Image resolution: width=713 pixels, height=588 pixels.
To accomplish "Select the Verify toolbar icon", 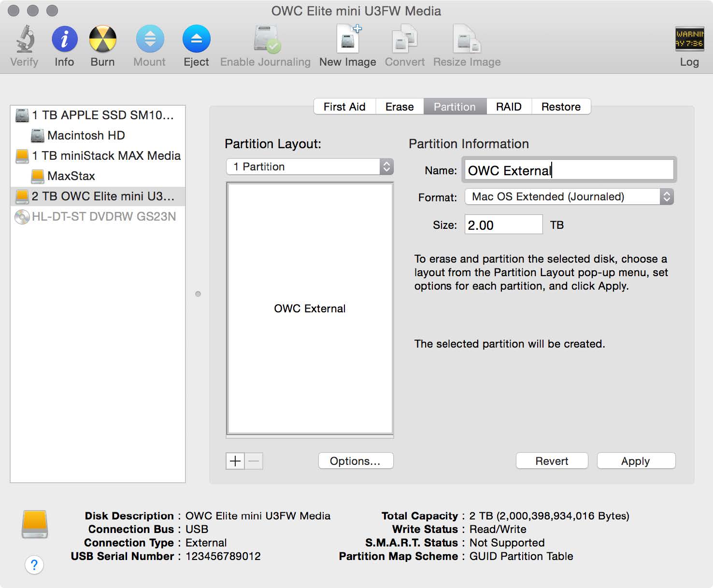I will click(x=24, y=43).
